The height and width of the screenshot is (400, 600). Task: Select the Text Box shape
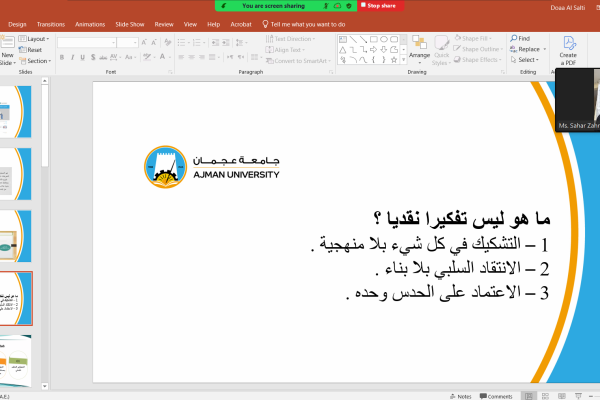[x=343, y=39]
